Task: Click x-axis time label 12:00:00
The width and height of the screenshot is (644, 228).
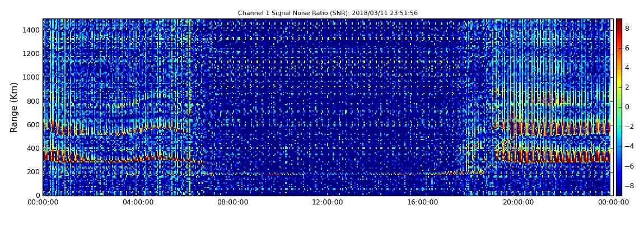Action: [328, 202]
